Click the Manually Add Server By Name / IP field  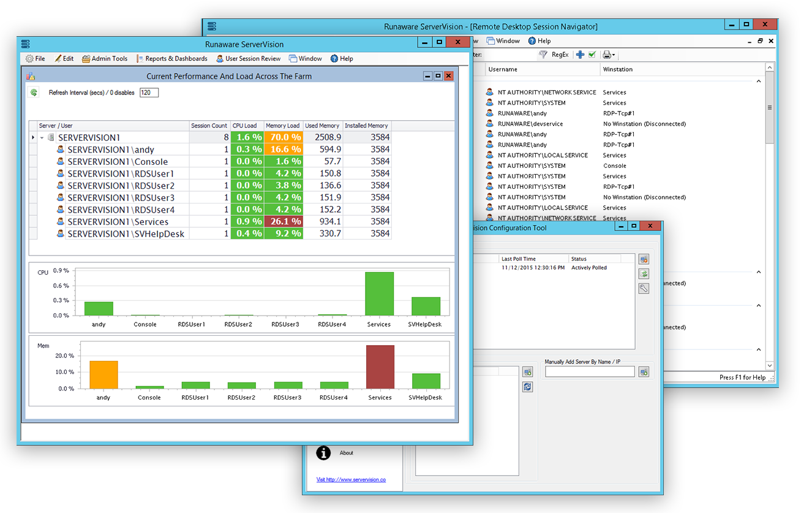pyautogui.click(x=591, y=371)
